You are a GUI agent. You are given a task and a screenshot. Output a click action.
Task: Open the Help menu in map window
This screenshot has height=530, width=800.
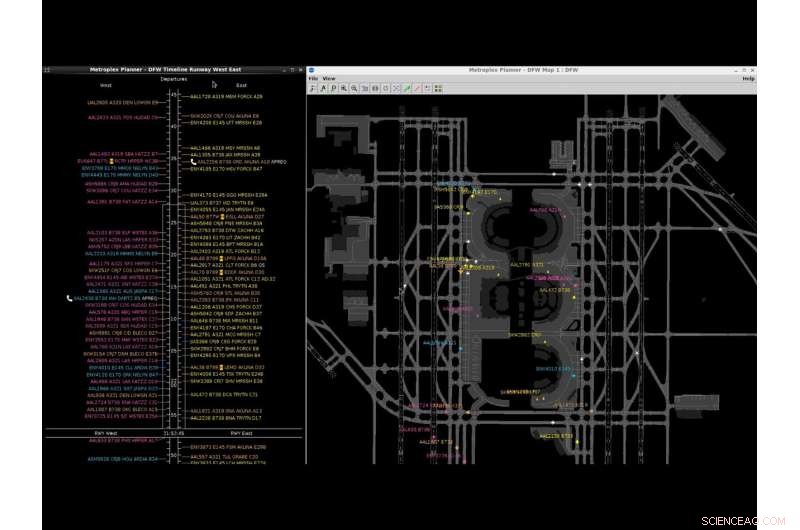(748, 79)
